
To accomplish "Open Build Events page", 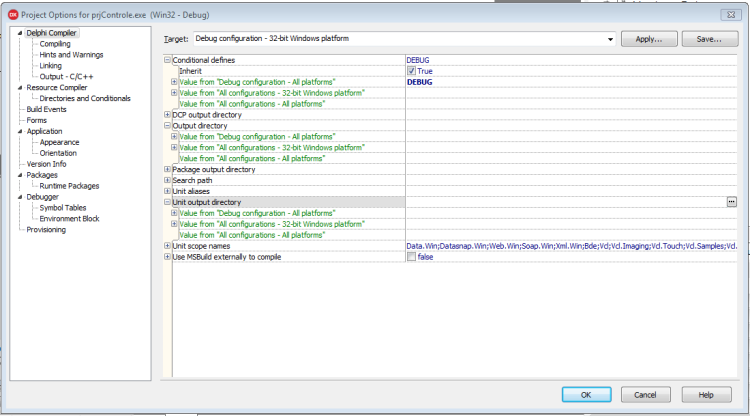I will click(x=46, y=109).
